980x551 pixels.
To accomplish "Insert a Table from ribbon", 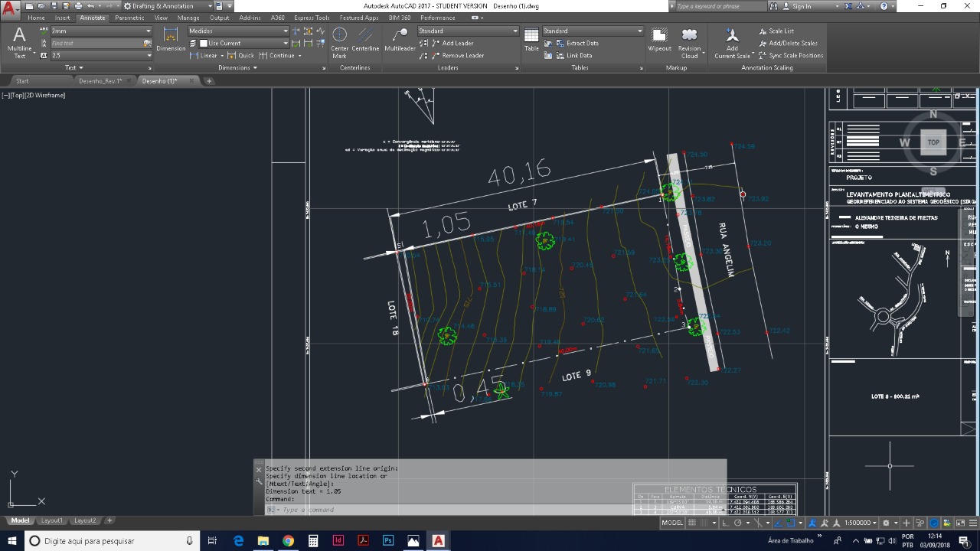I will 531,40.
